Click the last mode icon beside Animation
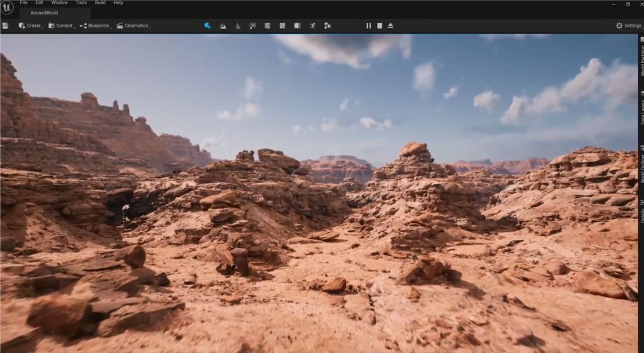644x353 pixels. tap(327, 25)
